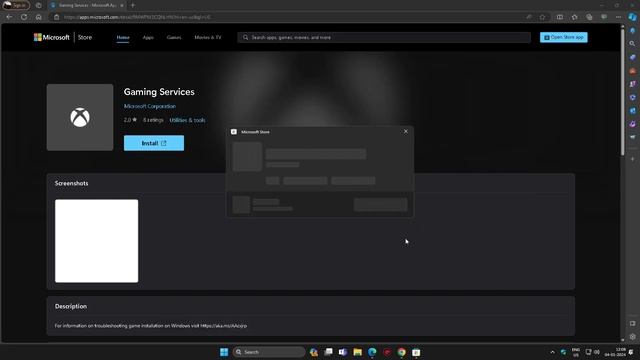Switch to the Movies & TV nav tab
Viewport: 640px width, 360px height.
tap(208, 37)
